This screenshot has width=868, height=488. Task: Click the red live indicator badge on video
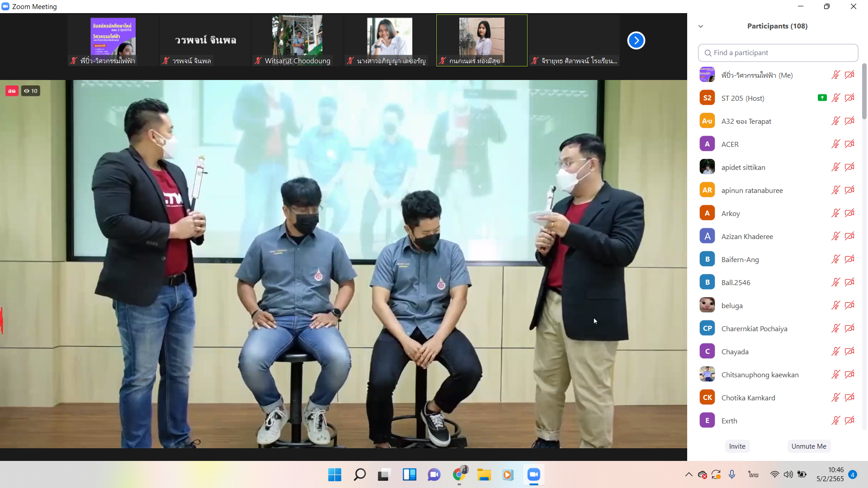(x=12, y=91)
